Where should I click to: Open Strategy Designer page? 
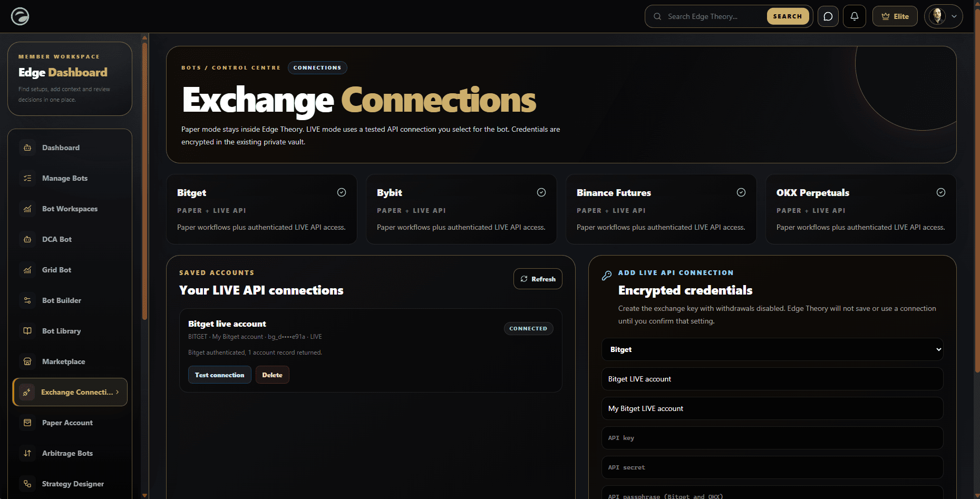70,484
